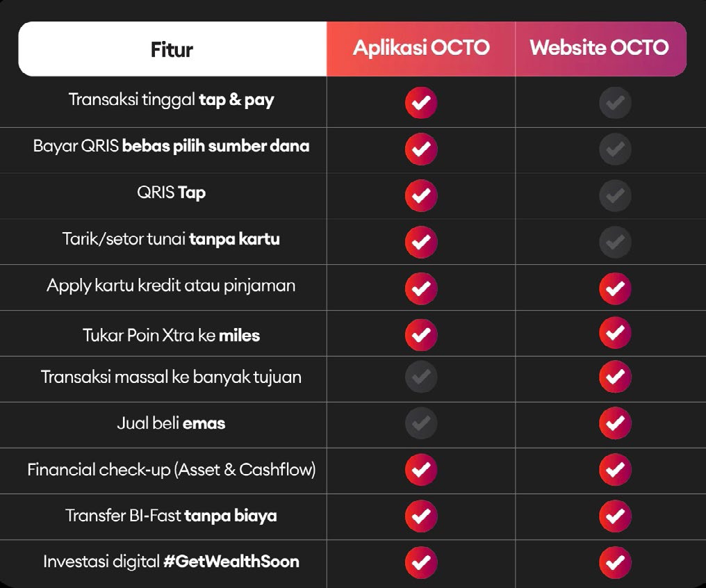Click Website OCTO check for Apply kartu kredit
The width and height of the screenshot is (706, 588).
coord(615,288)
